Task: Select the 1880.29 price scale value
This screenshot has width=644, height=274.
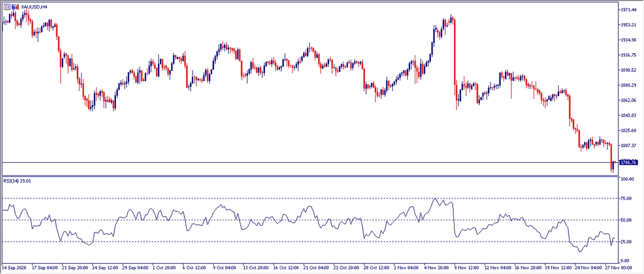Action: coord(627,85)
